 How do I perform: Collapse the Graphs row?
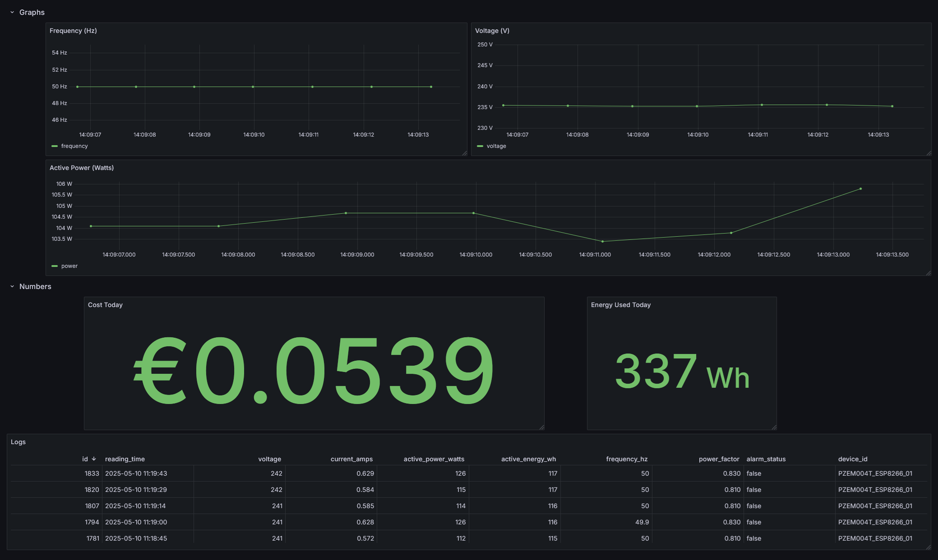[12, 12]
